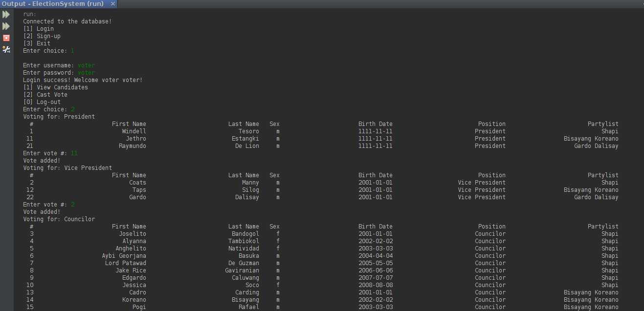Select the Output - ElectionSystem (run) tab

click(53, 4)
